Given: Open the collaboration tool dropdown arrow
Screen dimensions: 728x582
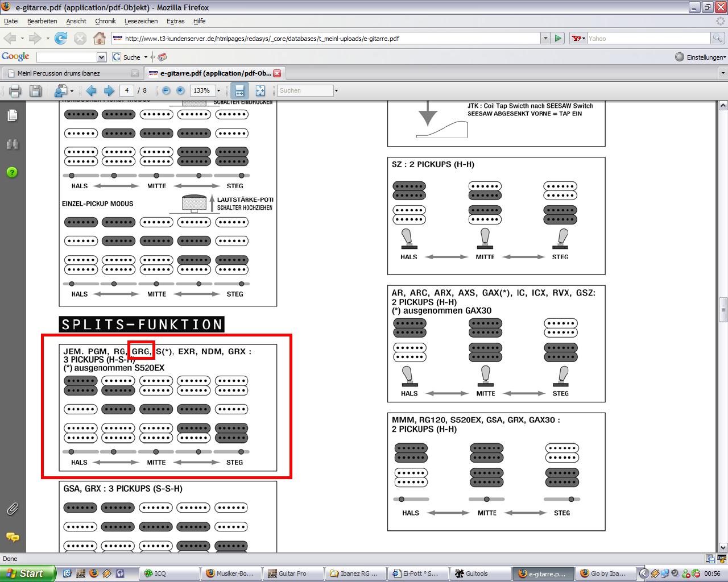Looking at the screenshot, I should (71, 91).
